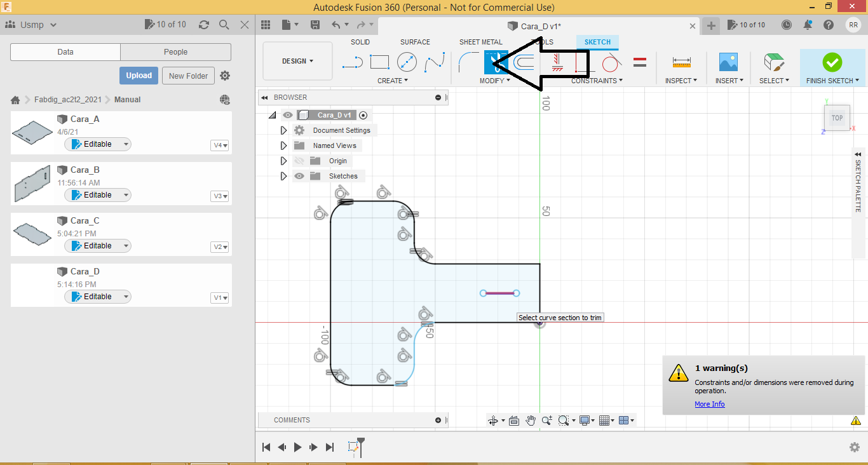The image size is (868, 465).
Task: Expand the Document Settings node
Action: [x=283, y=130]
